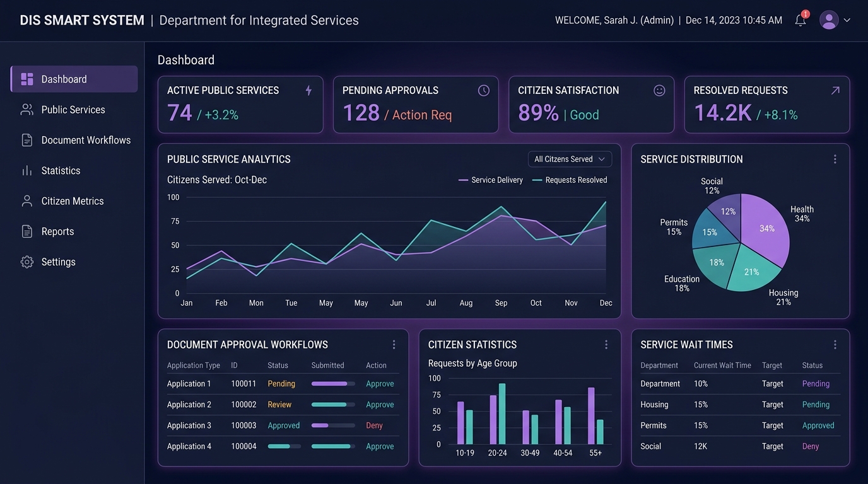Viewport: 868px width, 484px height.
Task: Toggle Requests Resolved legend in analytics chart
Action: pos(570,180)
